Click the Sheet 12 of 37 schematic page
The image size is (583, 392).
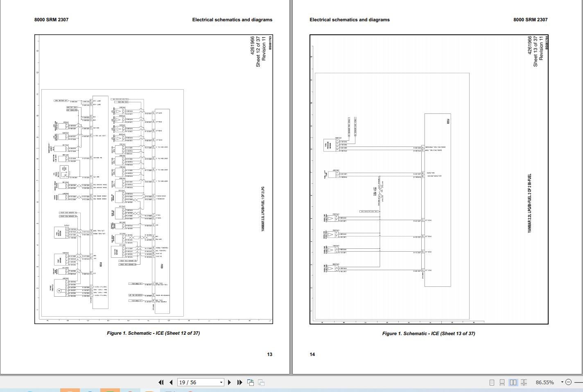[154, 179]
